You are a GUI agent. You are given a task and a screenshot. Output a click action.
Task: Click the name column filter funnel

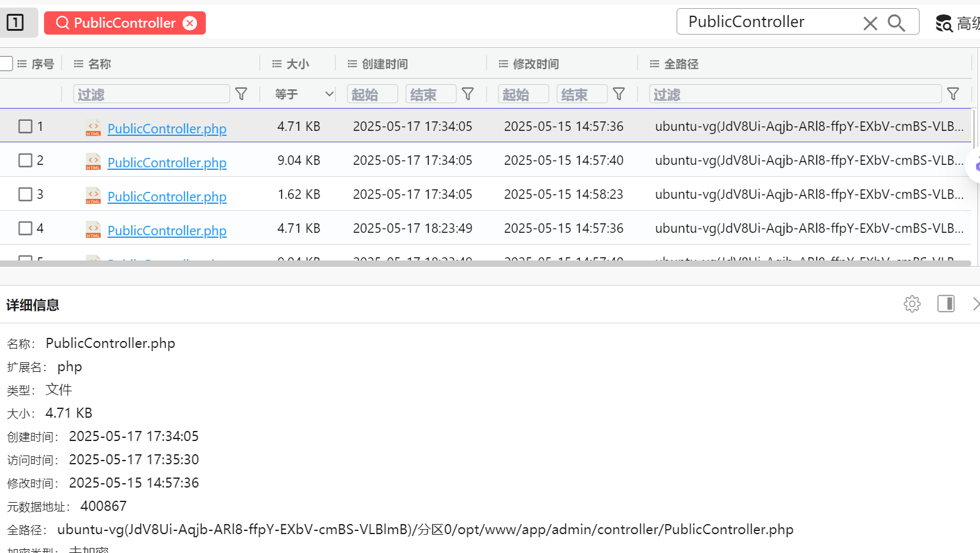(241, 94)
